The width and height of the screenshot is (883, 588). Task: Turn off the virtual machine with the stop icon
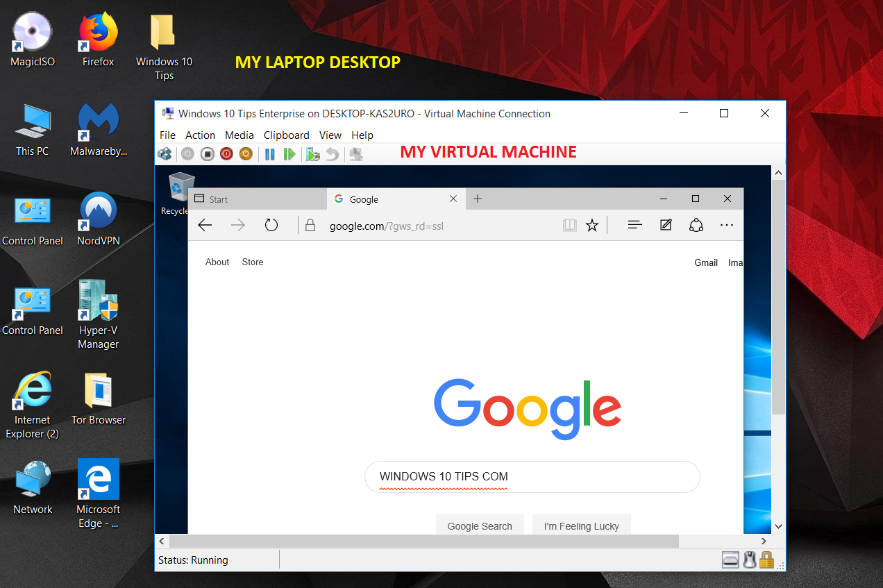point(207,154)
